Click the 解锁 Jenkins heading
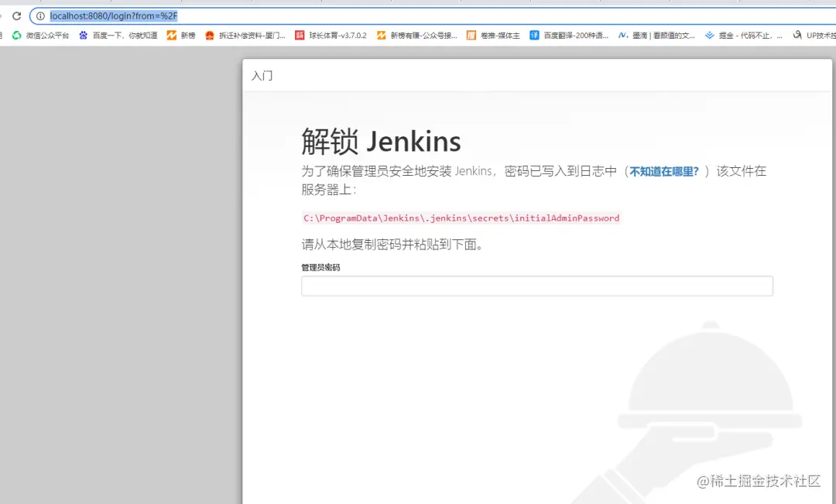Screen dimensions: 836x504 tap(381, 142)
